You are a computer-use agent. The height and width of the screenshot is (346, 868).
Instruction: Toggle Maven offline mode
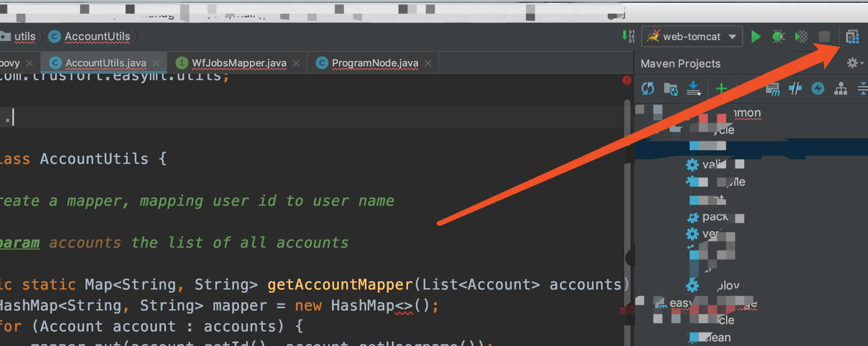coord(795,88)
